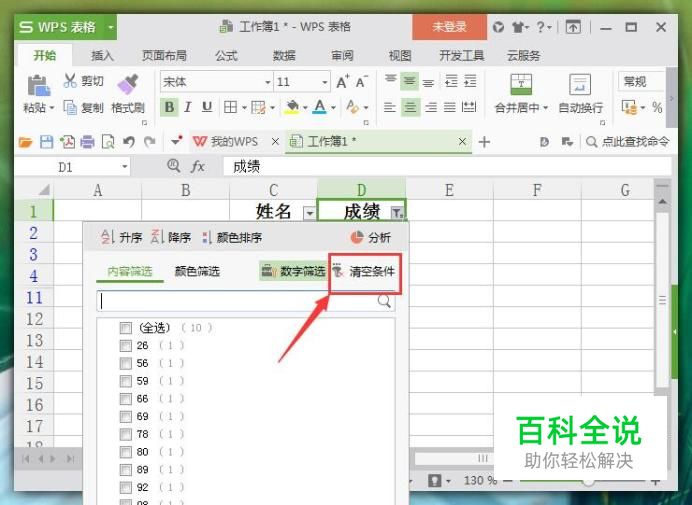The image size is (692, 505).
Task: Click the font color A icon
Action: 320,107
